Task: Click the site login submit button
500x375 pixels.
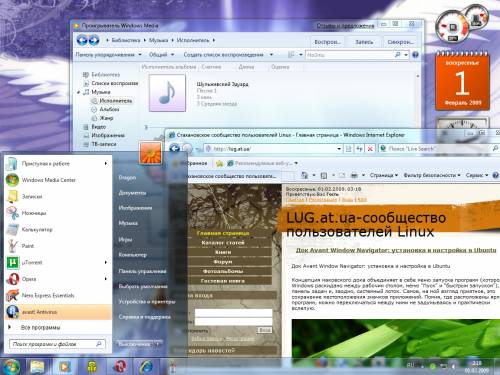Action: click(x=265, y=330)
